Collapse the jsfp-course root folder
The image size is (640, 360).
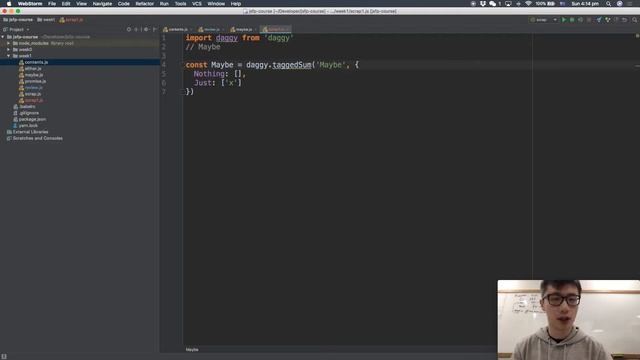(3, 37)
